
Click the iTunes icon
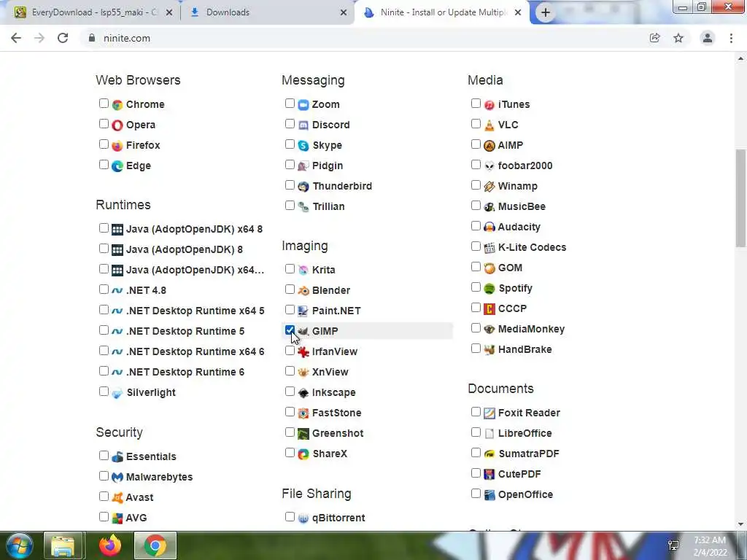(489, 104)
